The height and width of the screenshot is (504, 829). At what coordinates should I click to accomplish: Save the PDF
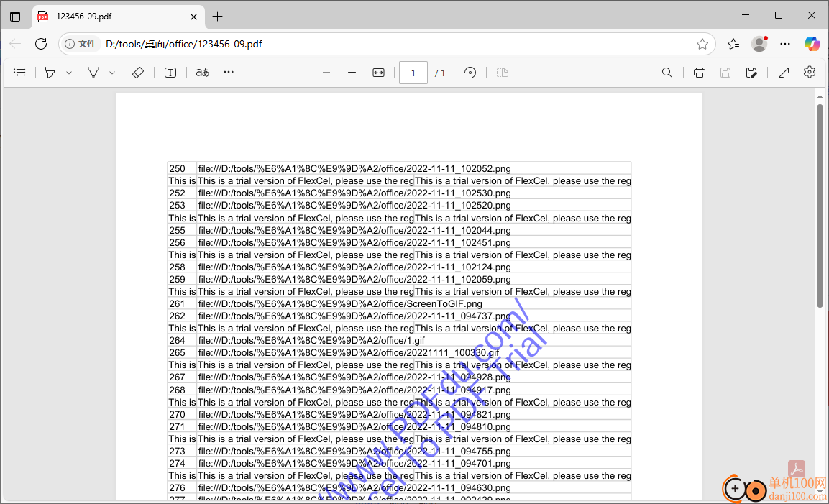725,73
